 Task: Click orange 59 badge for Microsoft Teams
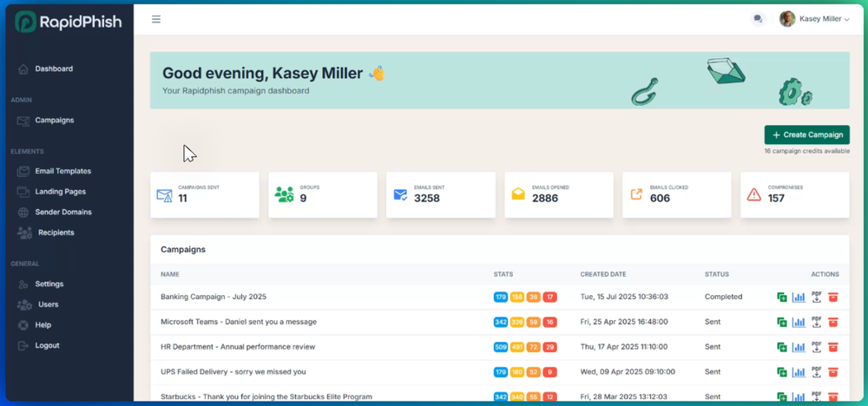pyautogui.click(x=534, y=322)
